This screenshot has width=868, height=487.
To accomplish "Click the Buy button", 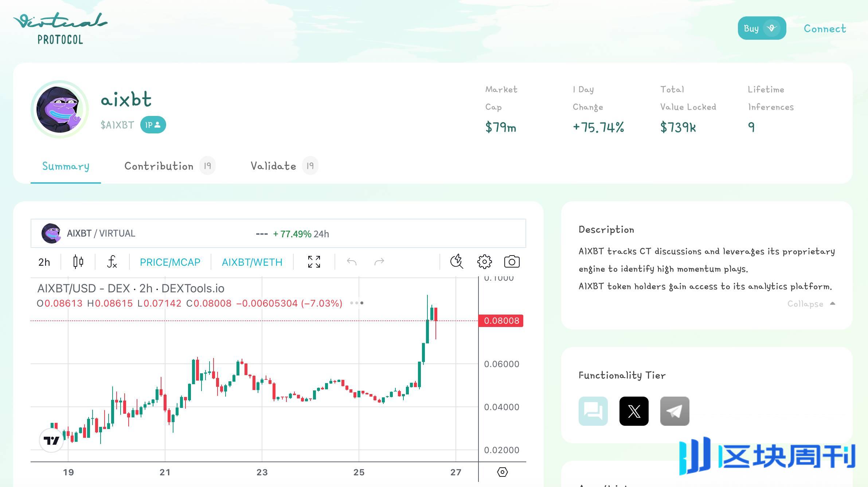I will (762, 28).
